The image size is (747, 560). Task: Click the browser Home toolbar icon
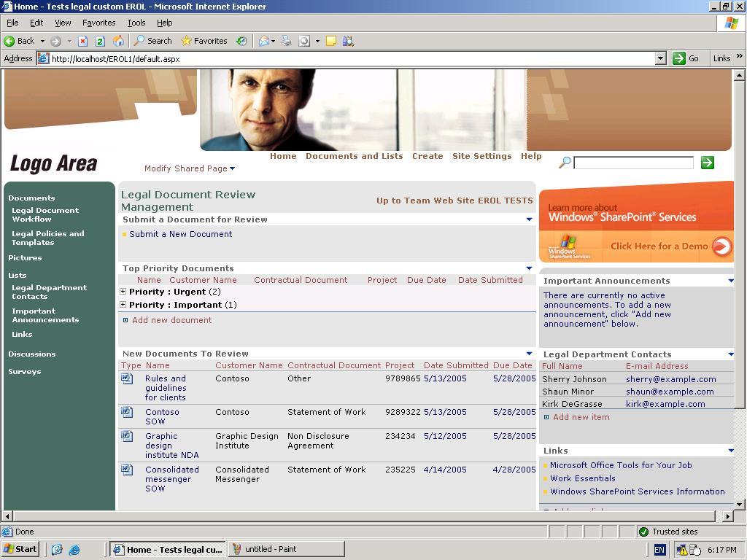pyautogui.click(x=118, y=41)
